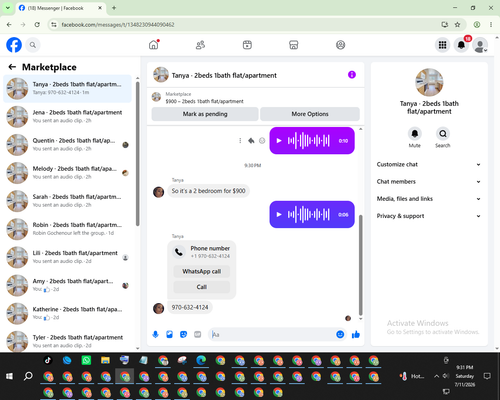Screen dimensions: 500x400
Task: Open a new browser tab
Action: 114,8
